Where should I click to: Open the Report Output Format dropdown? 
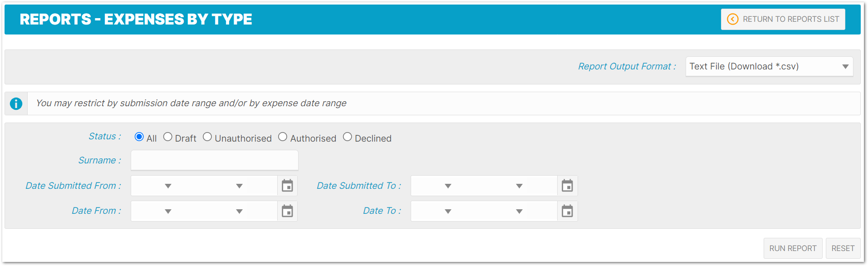[769, 66]
